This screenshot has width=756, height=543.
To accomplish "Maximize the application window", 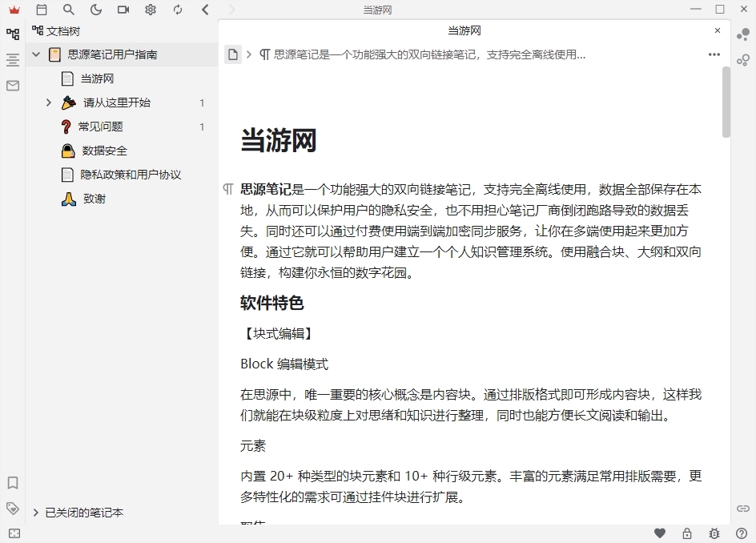I will (720, 9).
